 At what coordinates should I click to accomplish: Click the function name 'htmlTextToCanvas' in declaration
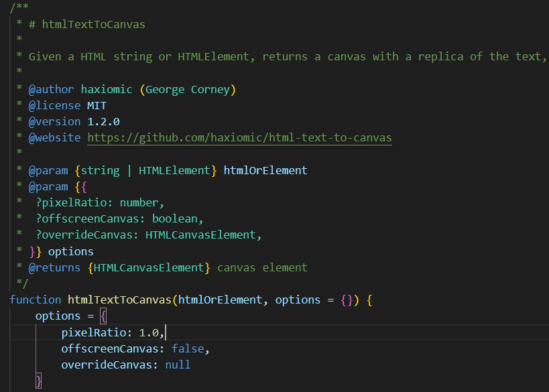[x=119, y=300]
